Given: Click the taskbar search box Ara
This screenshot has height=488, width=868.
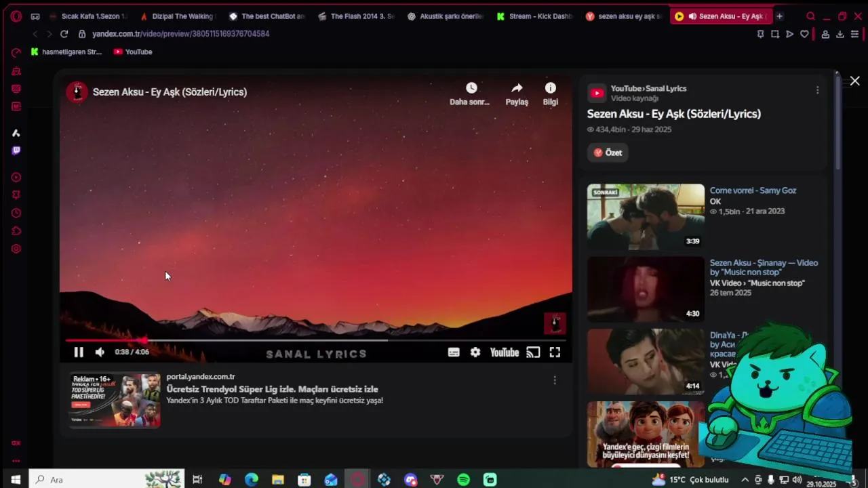Looking at the screenshot, I should click(107, 480).
